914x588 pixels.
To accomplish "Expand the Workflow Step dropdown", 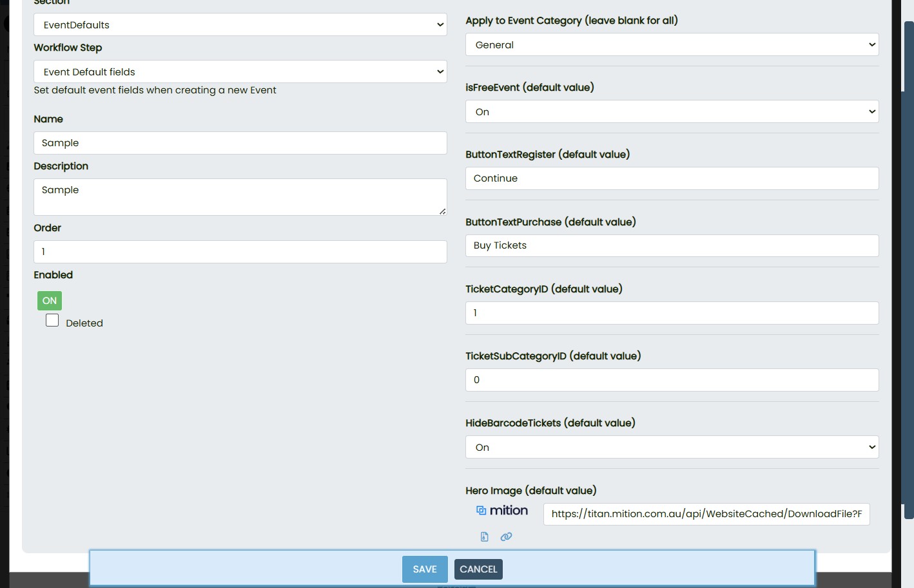I will click(240, 72).
